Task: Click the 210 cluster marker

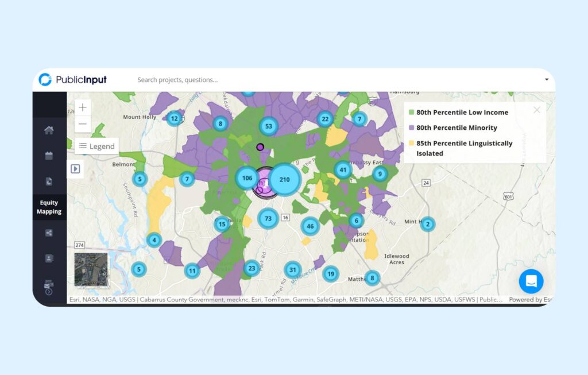Action: (x=284, y=179)
